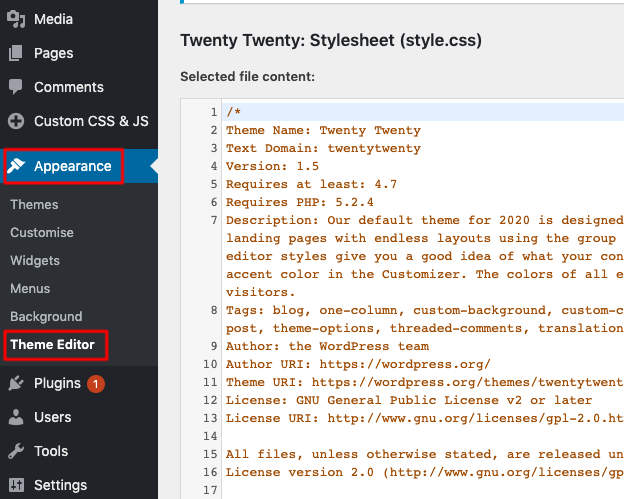The width and height of the screenshot is (624, 499).
Task: Click the Pages icon in sidebar
Action: [16, 53]
